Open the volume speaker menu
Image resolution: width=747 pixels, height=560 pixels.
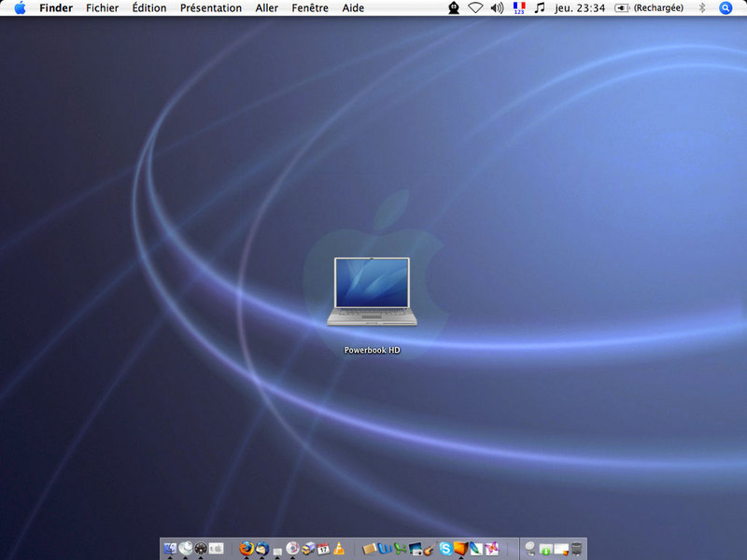pos(497,8)
